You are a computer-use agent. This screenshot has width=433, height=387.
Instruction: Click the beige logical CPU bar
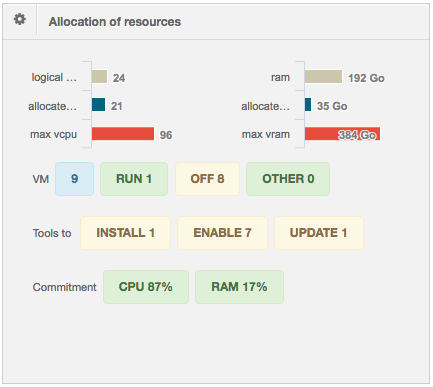pos(99,76)
